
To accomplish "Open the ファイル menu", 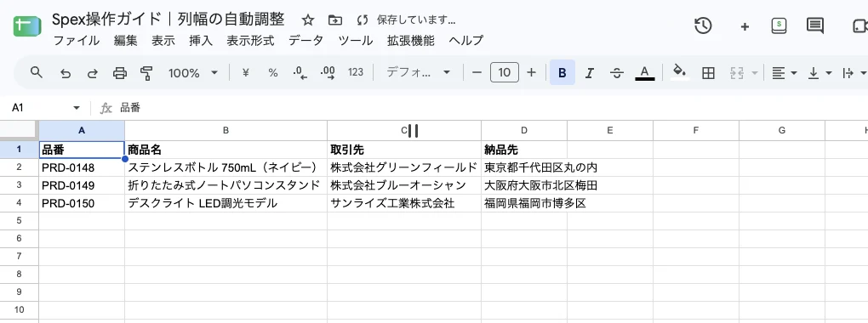I will (x=76, y=41).
